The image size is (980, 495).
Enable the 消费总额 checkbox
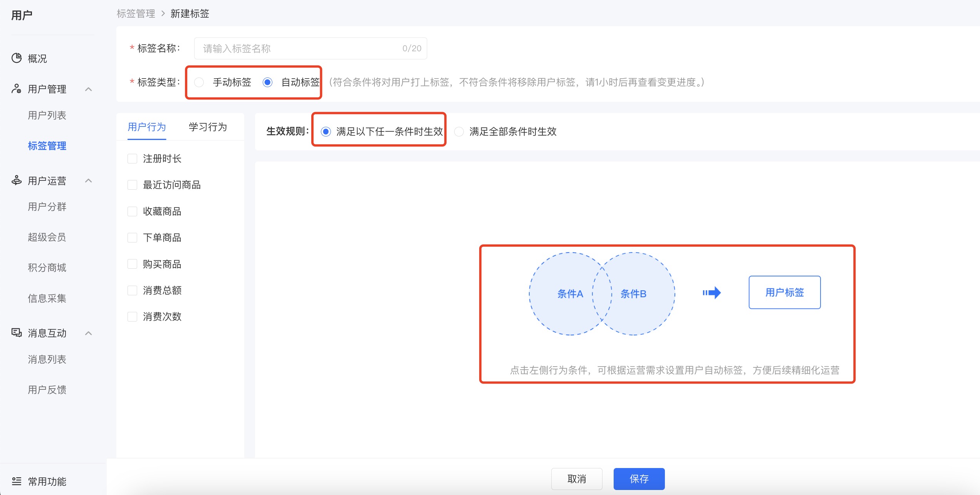(132, 290)
